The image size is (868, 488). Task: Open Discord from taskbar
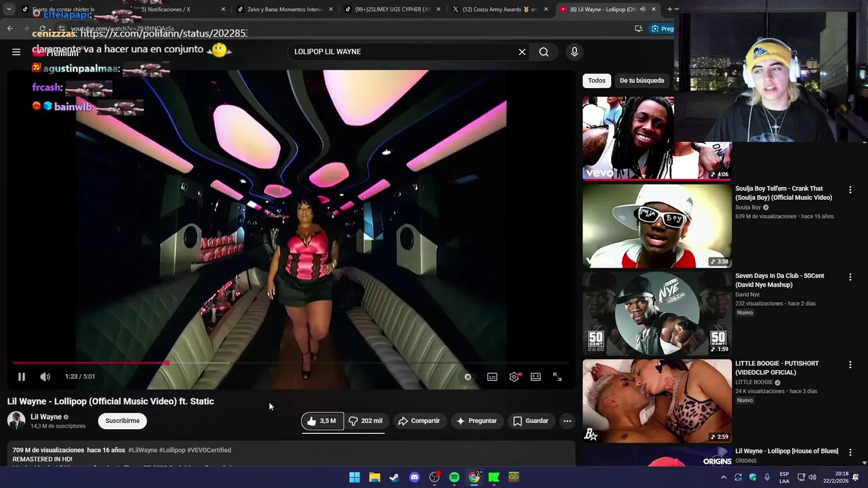click(414, 477)
